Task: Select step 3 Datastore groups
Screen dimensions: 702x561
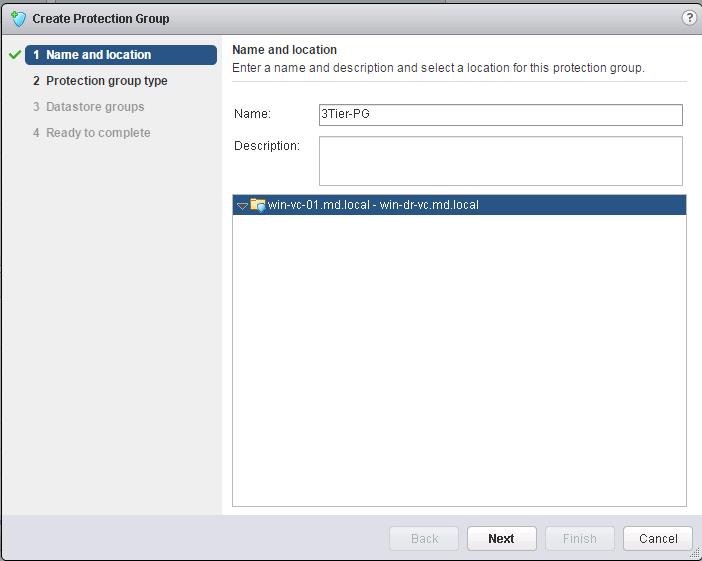Action: click(89, 107)
